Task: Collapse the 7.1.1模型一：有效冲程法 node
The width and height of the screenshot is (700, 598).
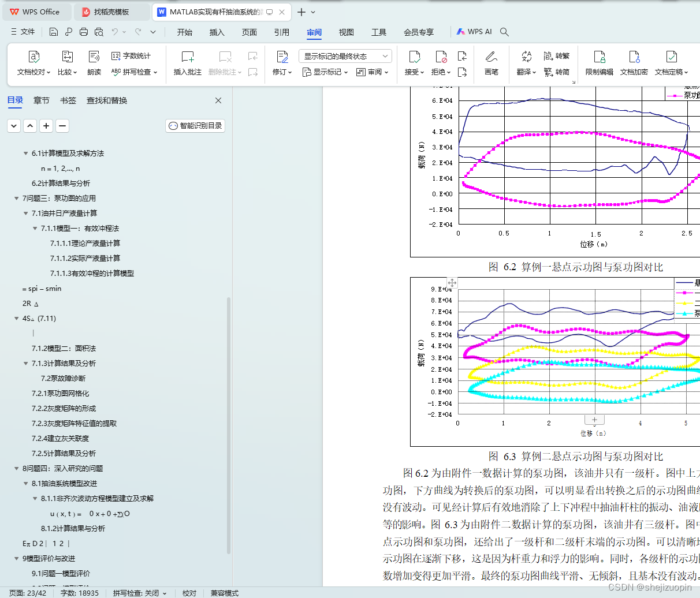Action: pyautogui.click(x=35, y=229)
